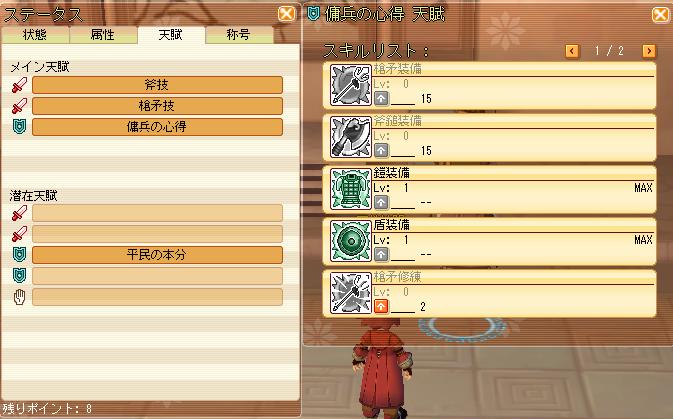Level up 槍矛修練 with orange arrow
The width and height of the screenshot is (673, 419).
click(x=381, y=306)
